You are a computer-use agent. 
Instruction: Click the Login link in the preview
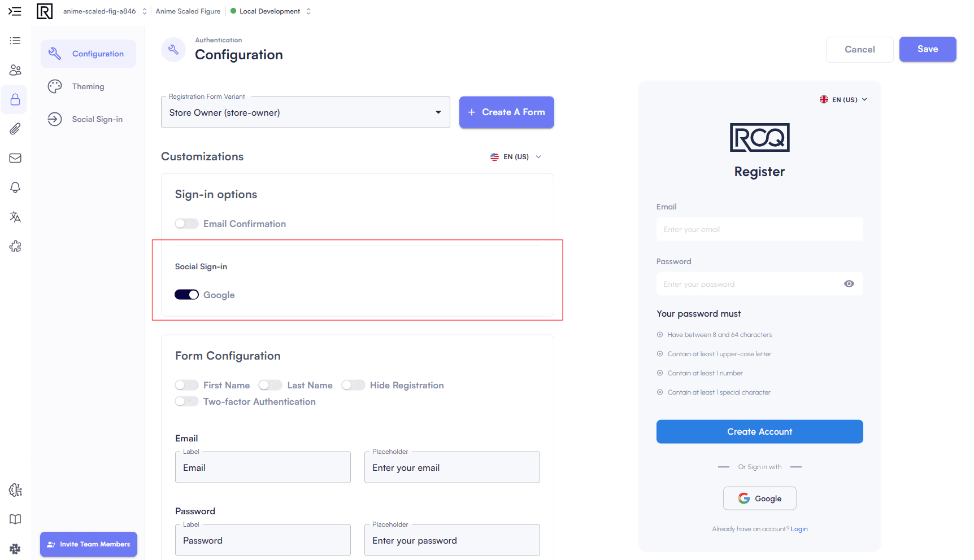pos(799,529)
